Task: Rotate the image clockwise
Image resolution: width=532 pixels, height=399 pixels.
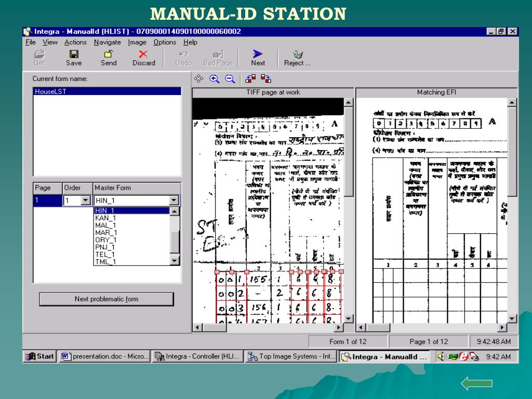Action: click(266, 79)
